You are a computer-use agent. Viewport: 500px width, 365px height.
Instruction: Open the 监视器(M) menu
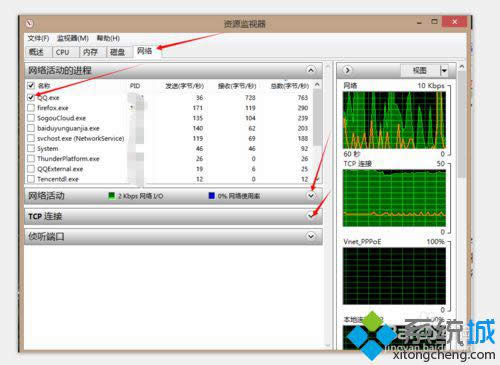[x=73, y=38]
